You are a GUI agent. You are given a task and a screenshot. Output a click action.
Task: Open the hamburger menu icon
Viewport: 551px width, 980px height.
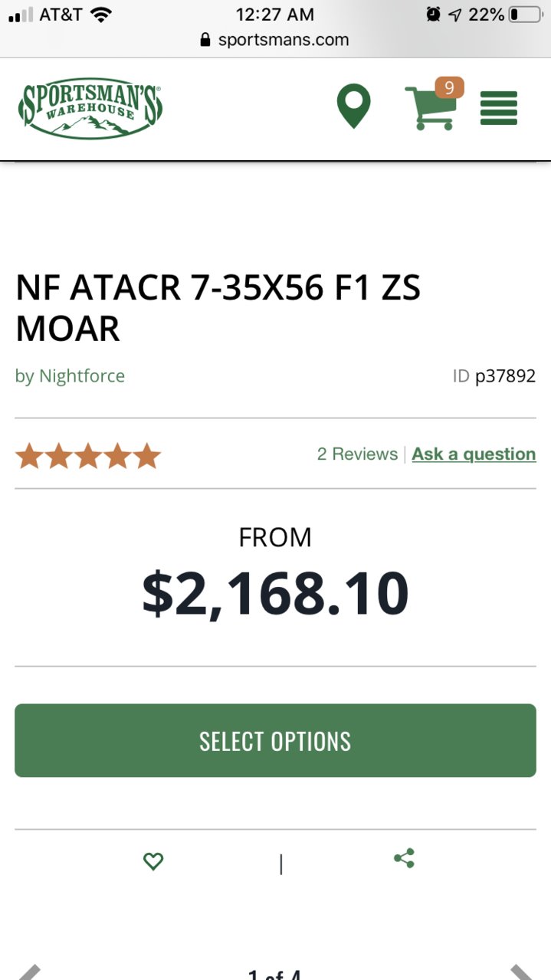tap(499, 108)
